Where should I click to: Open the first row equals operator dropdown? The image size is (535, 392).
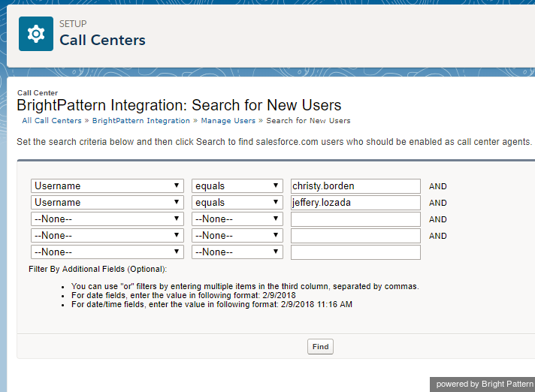point(237,185)
